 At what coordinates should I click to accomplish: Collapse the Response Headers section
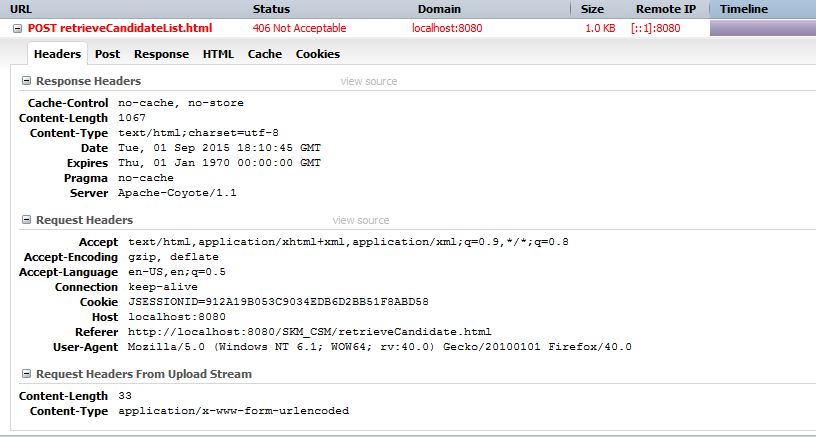tap(27, 81)
